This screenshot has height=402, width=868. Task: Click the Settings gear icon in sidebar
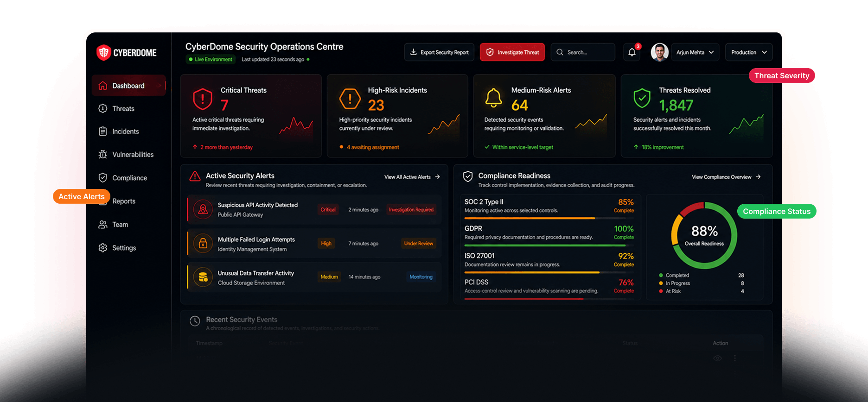[103, 248]
